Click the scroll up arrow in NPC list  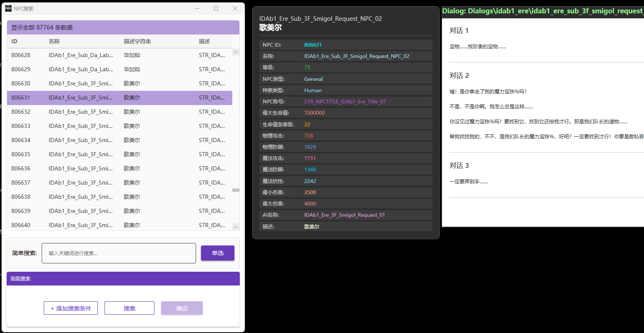[236, 53]
